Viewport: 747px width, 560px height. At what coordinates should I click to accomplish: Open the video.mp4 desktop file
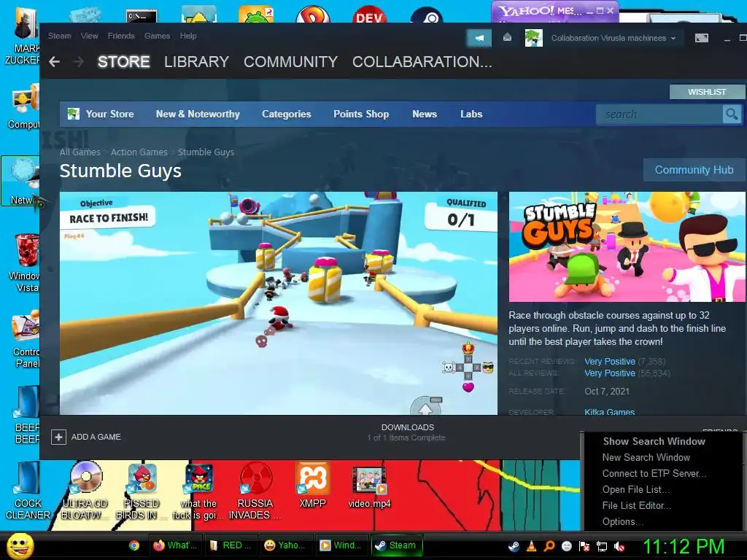tap(369, 486)
